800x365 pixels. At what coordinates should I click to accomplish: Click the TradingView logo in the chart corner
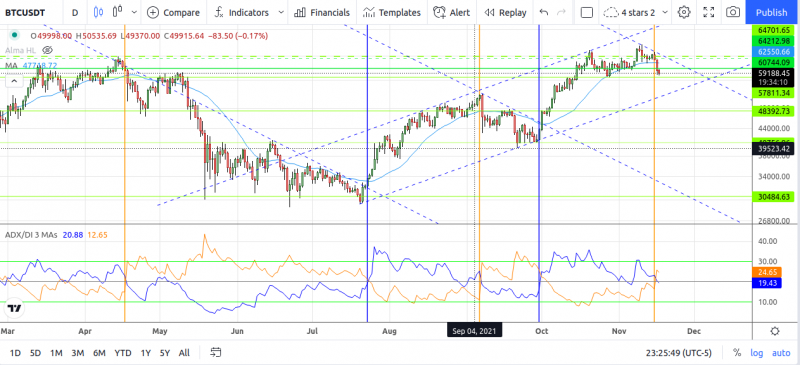click(x=14, y=308)
